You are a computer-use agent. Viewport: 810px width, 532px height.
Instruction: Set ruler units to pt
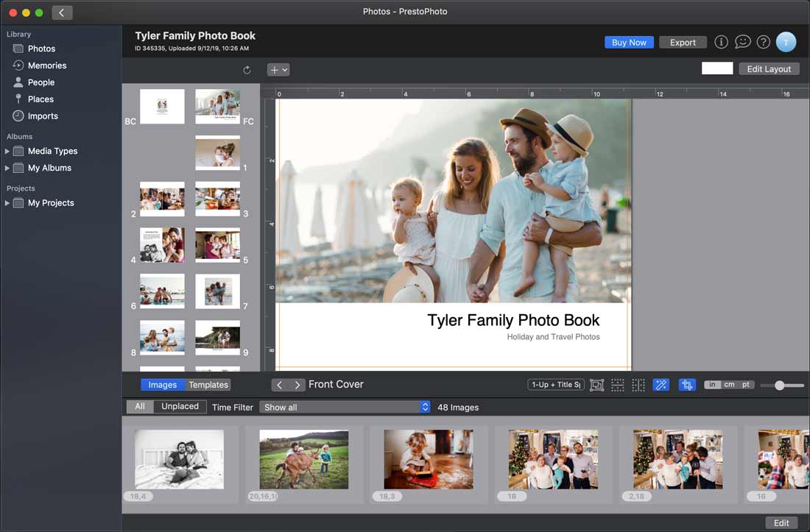click(746, 384)
